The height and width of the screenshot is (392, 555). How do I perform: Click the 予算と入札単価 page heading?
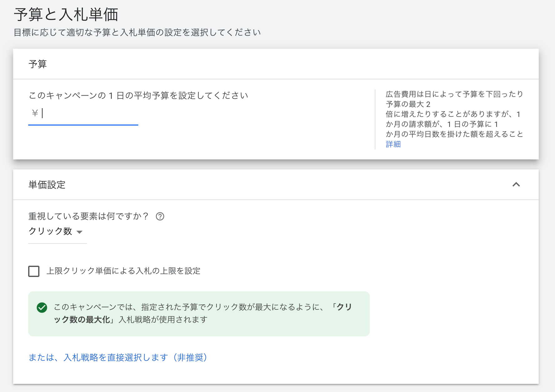coord(66,15)
